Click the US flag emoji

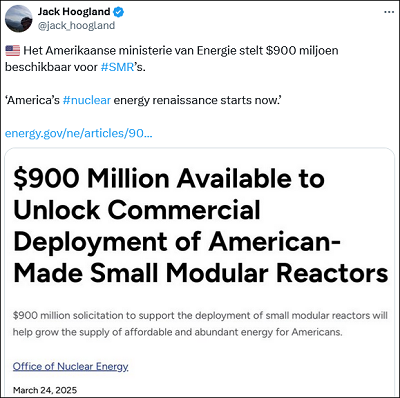(x=13, y=51)
